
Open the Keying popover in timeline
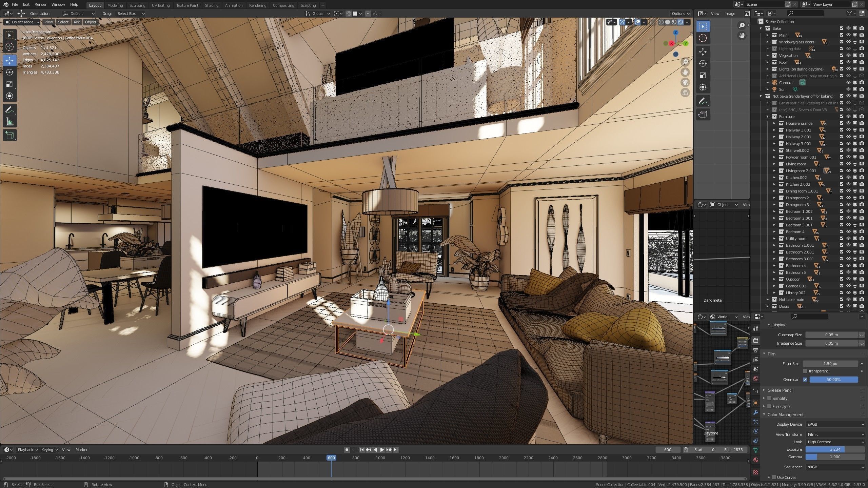click(49, 450)
